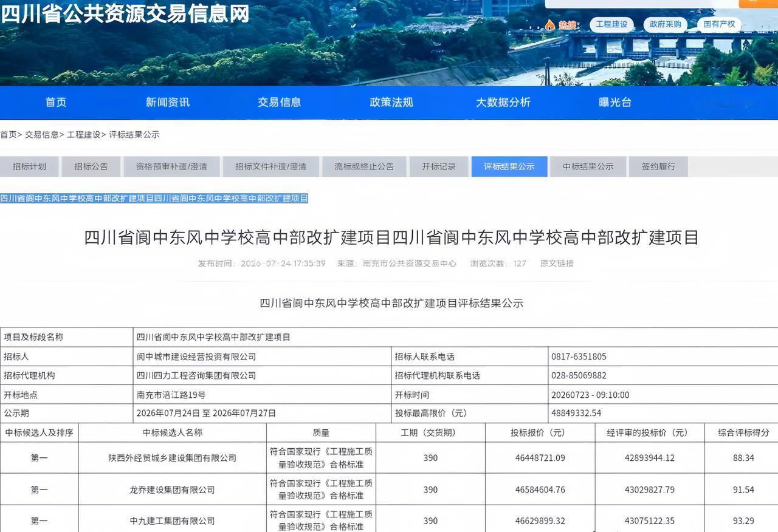
Task: Click 首页 in the breadcrumb
Action: pyautogui.click(x=9, y=135)
